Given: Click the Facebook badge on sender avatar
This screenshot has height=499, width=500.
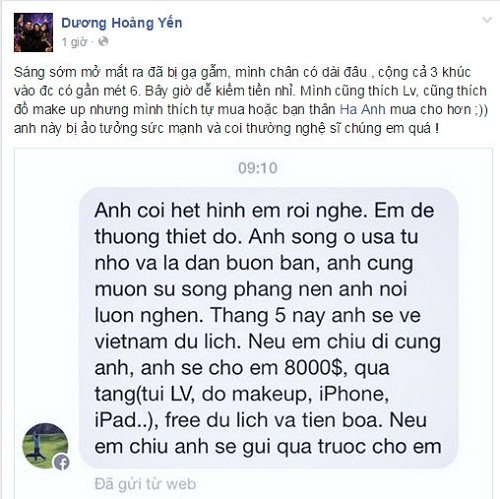Looking at the screenshot, I should [62, 462].
